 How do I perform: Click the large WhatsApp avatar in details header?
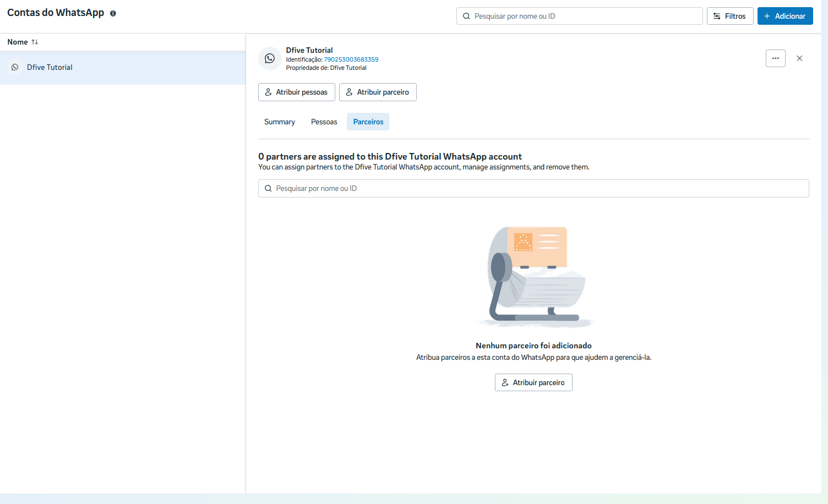click(270, 58)
